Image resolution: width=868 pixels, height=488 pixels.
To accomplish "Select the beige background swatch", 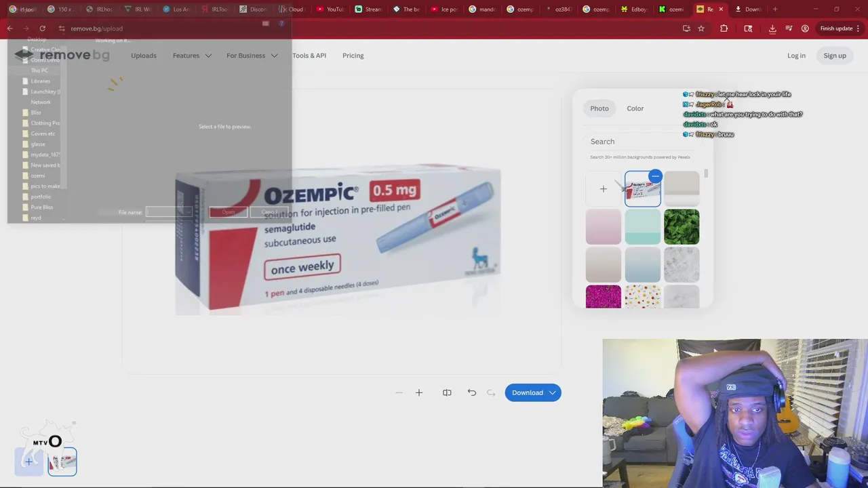I will [603, 264].
